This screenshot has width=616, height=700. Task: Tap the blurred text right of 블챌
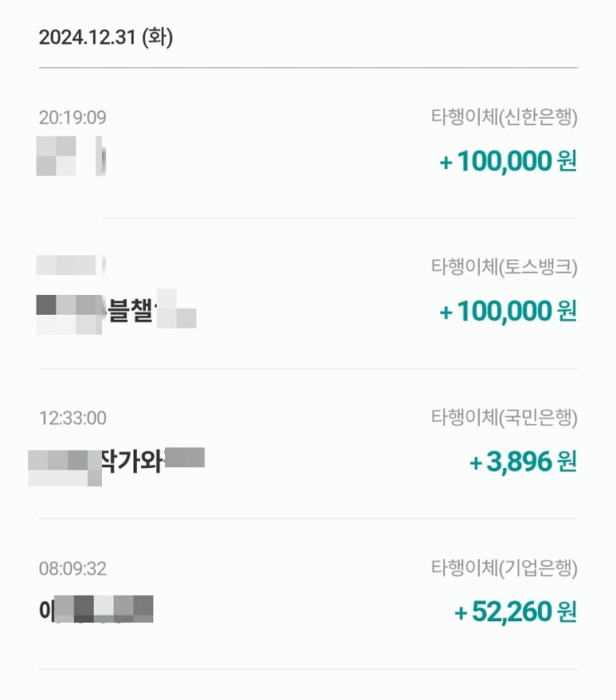176,310
